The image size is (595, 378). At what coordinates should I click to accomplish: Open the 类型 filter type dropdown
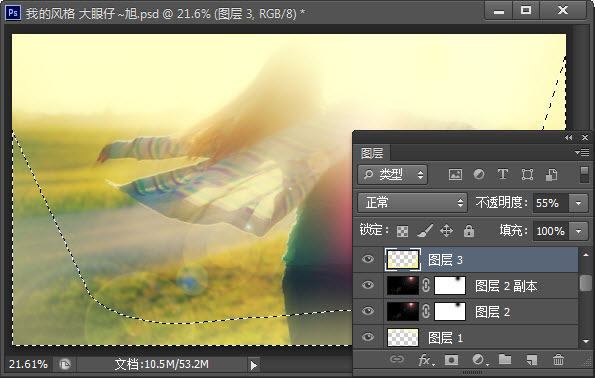(x=392, y=175)
